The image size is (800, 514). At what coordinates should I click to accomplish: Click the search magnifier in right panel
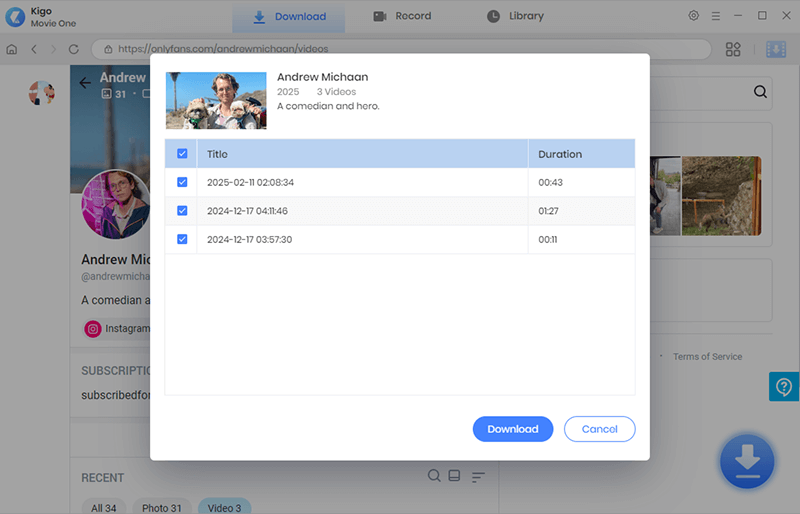(x=760, y=92)
